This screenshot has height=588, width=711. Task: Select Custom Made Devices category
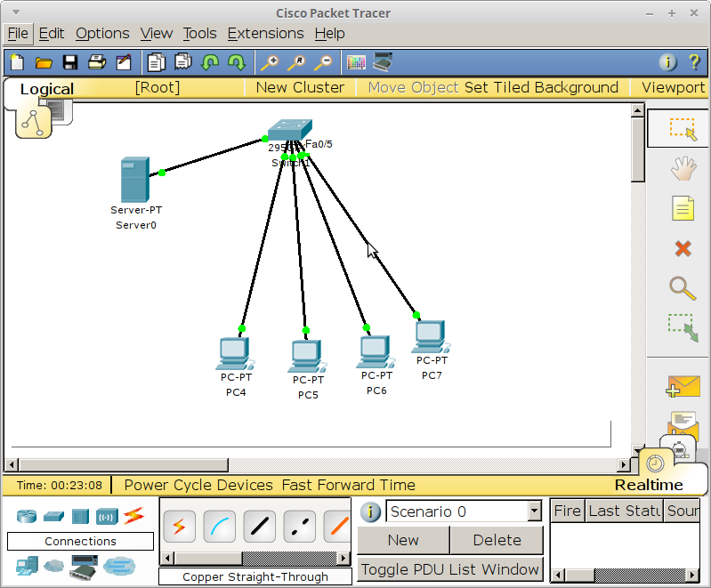coord(84,567)
